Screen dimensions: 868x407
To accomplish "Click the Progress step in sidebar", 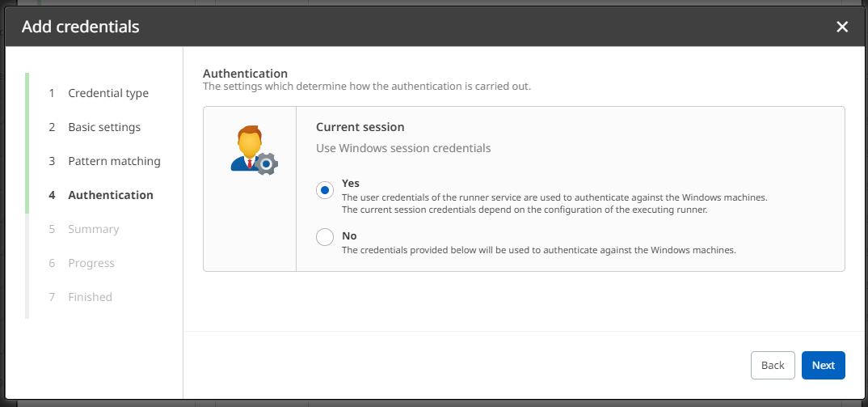I will click(91, 263).
